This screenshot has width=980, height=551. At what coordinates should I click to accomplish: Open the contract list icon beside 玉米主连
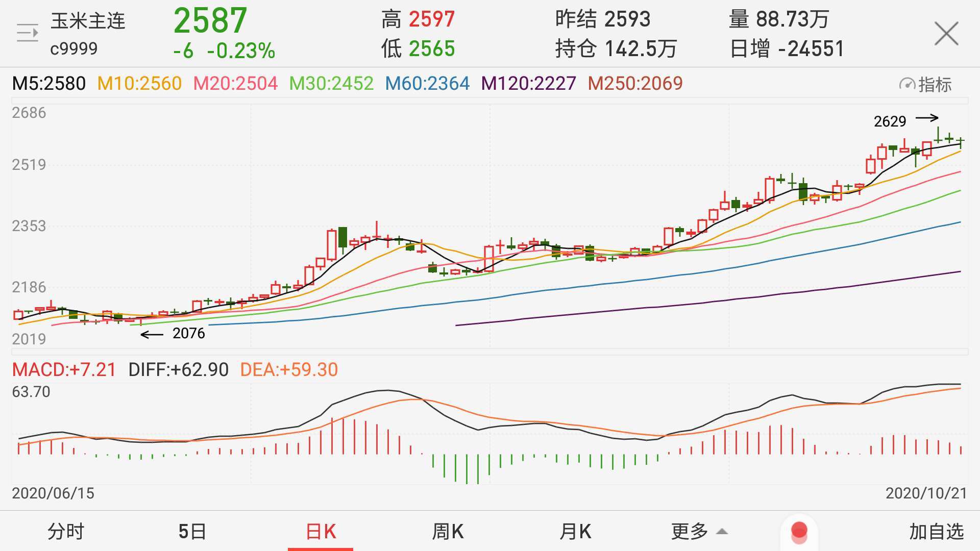click(x=28, y=33)
